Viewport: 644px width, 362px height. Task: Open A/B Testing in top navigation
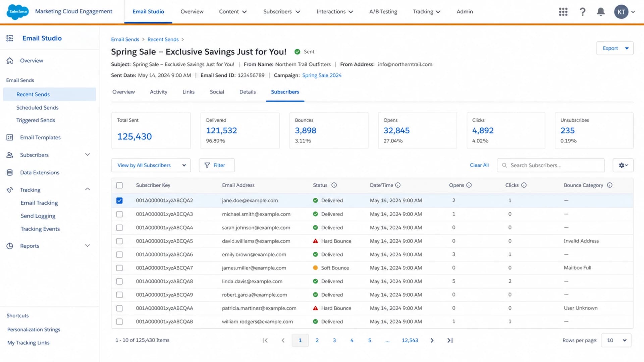(383, 12)
